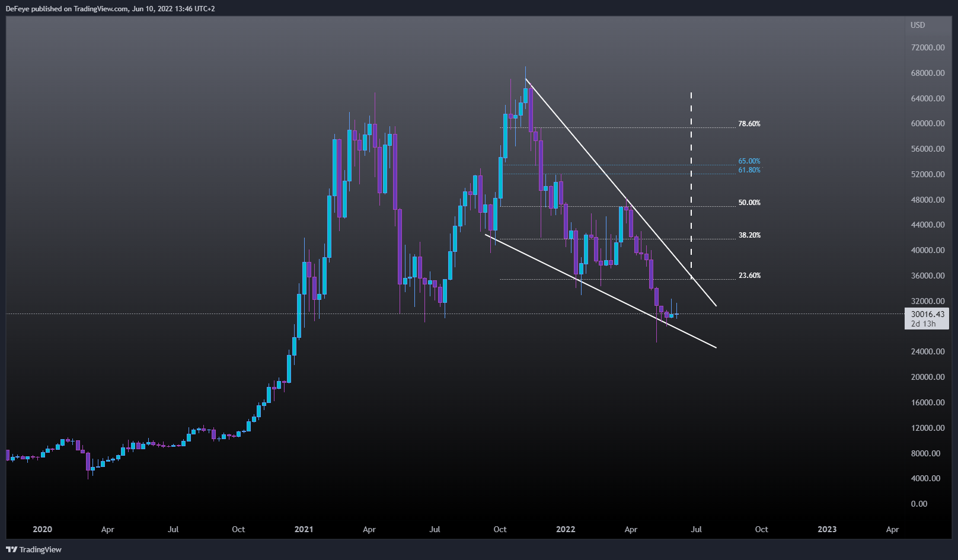Click the 12000.00 price axis label

click(928, 428)
